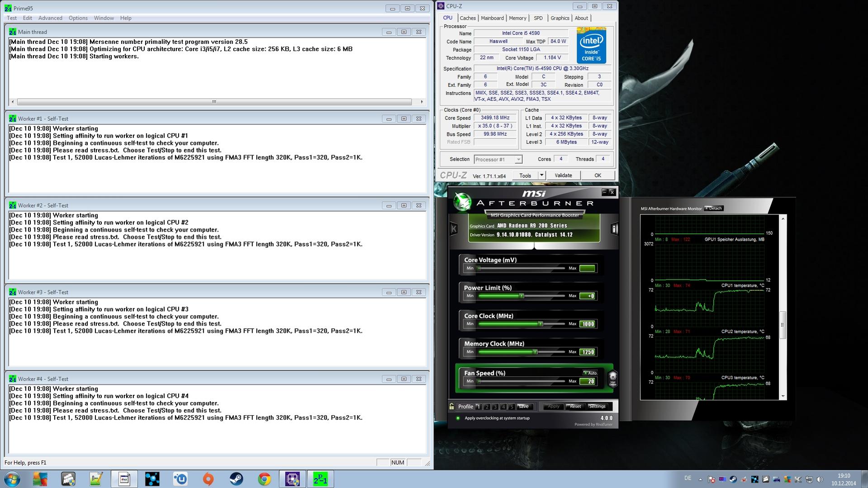Click Afterburner Save profile button
The image size is (868, 488).
(524, 406)
